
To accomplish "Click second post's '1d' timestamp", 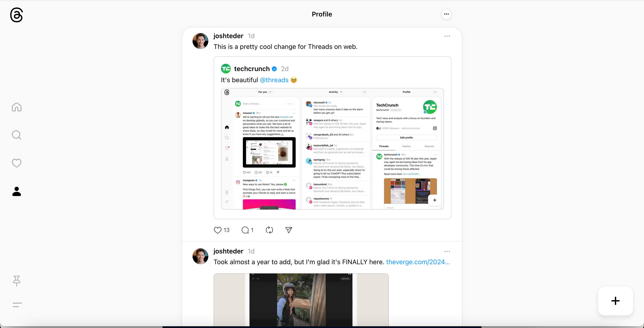I will click(251, 251).
